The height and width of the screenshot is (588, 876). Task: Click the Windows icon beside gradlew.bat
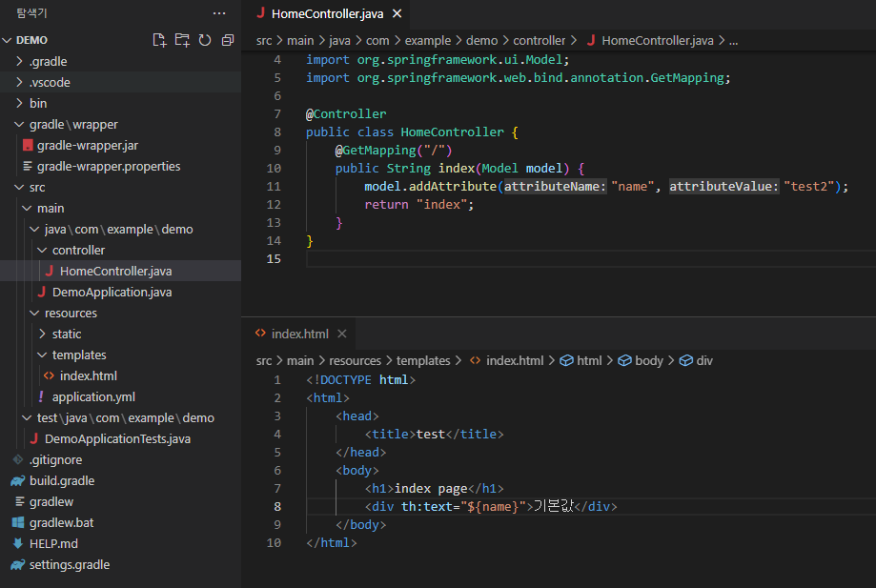click(18, 522)
